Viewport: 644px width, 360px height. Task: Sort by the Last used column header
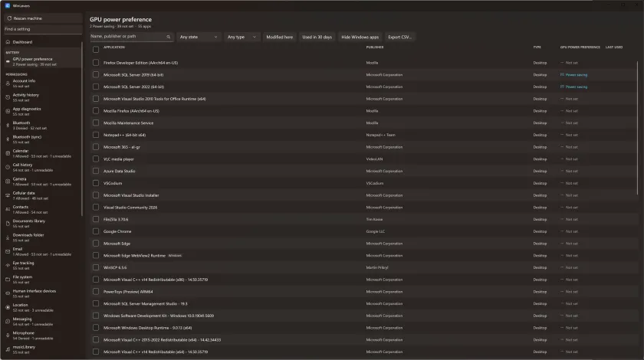613,47
